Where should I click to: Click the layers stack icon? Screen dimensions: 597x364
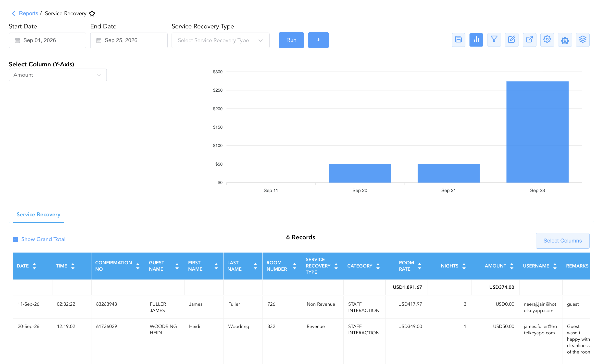[x=583, y=40]
